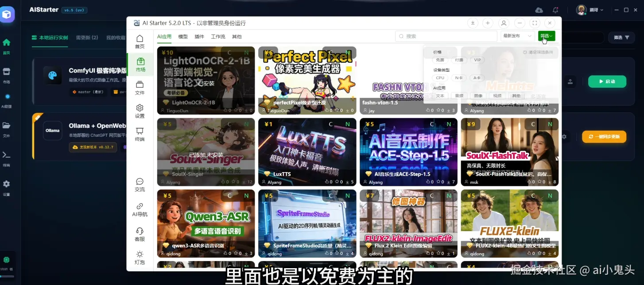Screen dimensions: 644x285
Task: Toggle the CPU device filter chip
Action: tap(440, 77)
